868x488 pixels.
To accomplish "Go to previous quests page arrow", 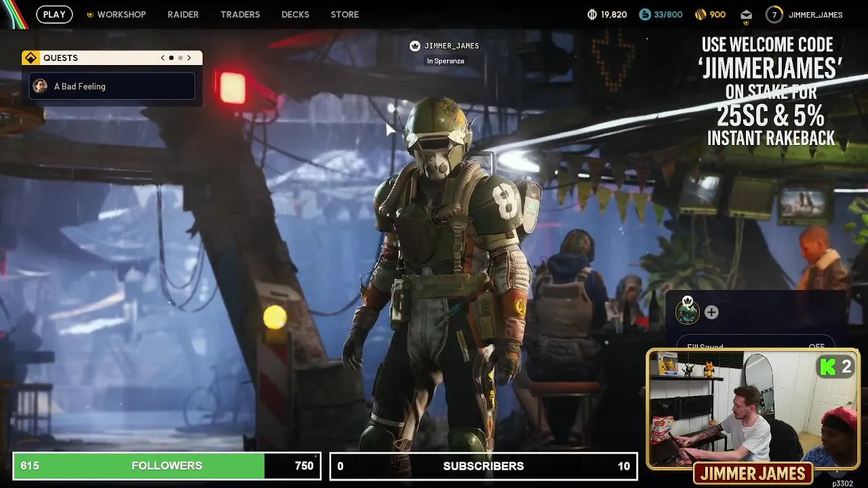I will [x=163, y=58].
